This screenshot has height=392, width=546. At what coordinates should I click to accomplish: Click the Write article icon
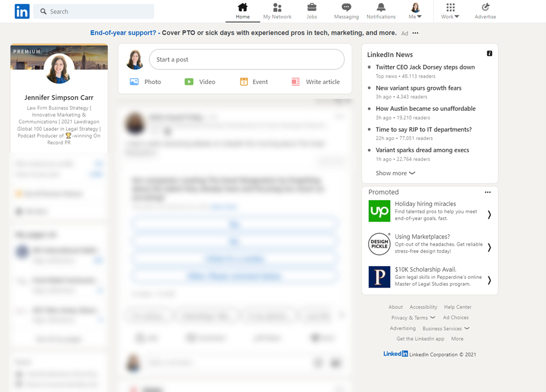pyautogui.click(x=296, y=82)
